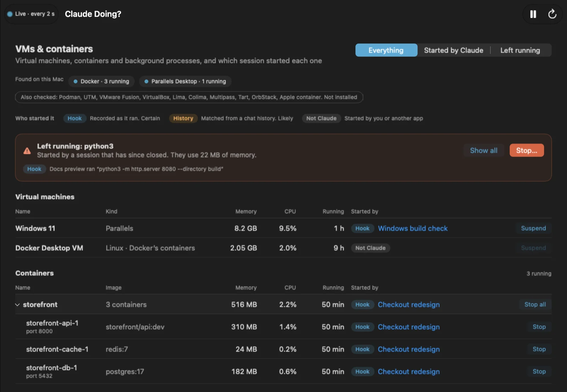Stop the storefront-api-1 container
This screenshot has width=567, height=392.
(539, 327)
